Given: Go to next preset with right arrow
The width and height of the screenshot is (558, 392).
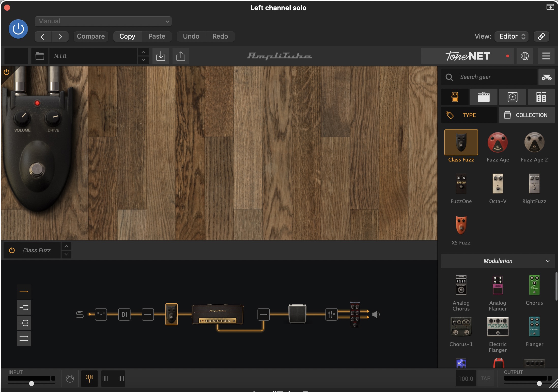Looking at the screenshot, I should 60,37.
